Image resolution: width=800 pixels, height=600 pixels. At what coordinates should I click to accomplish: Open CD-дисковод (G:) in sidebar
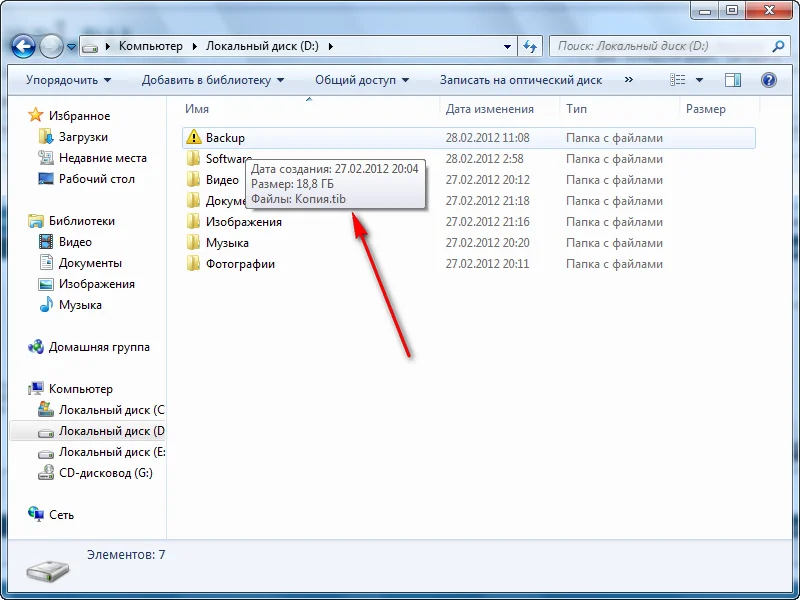point(106,473)
